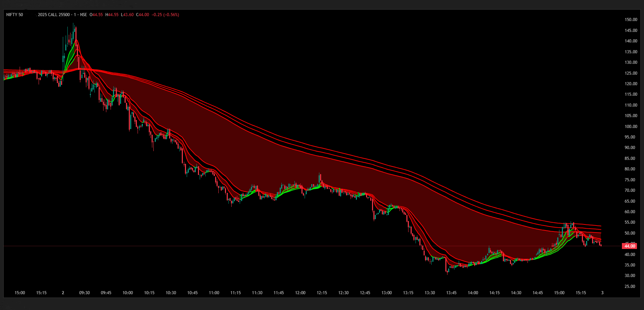Click the 09:30 marker on time axis
Image resolution: width=644 pixels, height=310 pixels.
[x=85, y=293]
